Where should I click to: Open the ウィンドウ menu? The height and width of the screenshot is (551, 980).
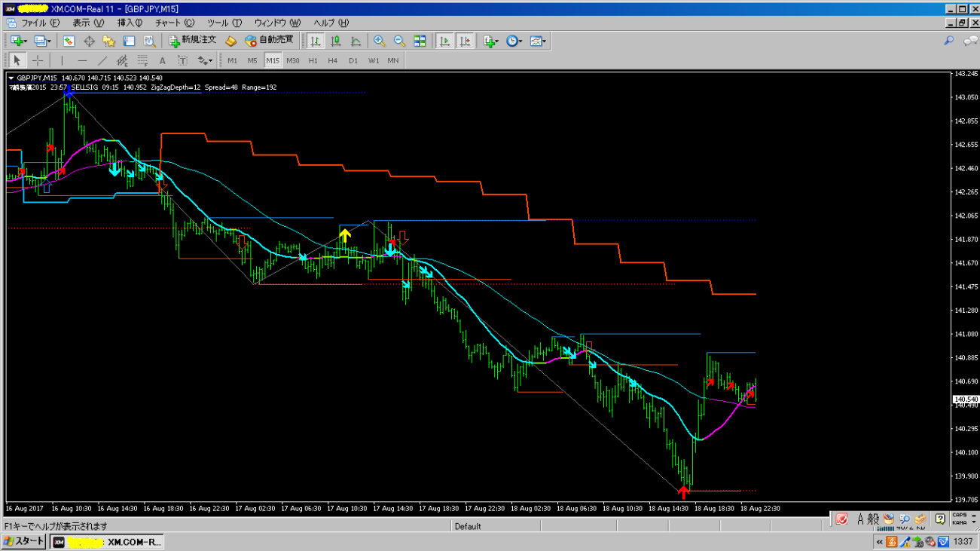pyautogui.click(x=277, y=23)
